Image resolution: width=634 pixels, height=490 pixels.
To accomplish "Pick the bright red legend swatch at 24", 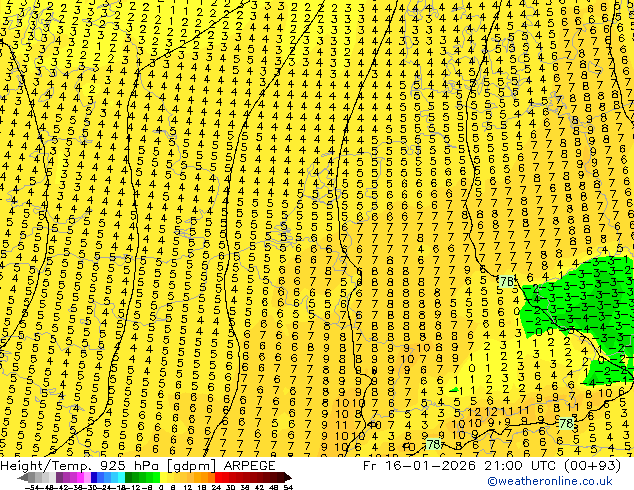I will point(218,477).
